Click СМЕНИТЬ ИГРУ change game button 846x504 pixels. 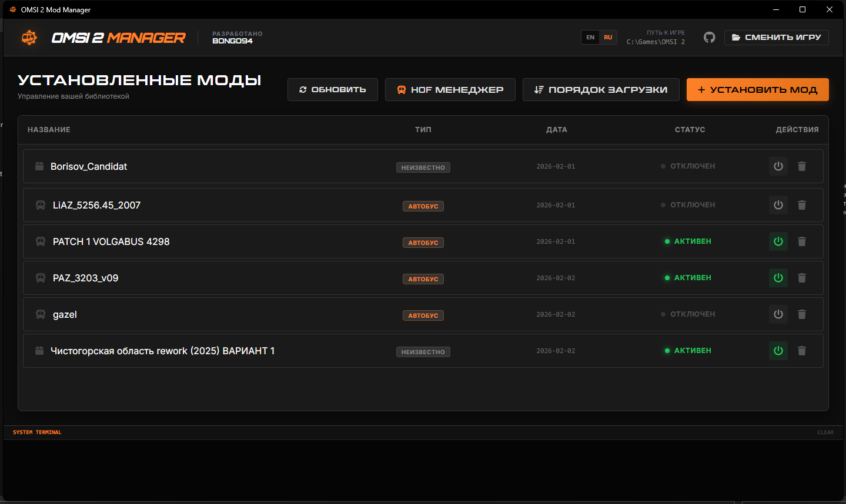[x=776, y=38]
